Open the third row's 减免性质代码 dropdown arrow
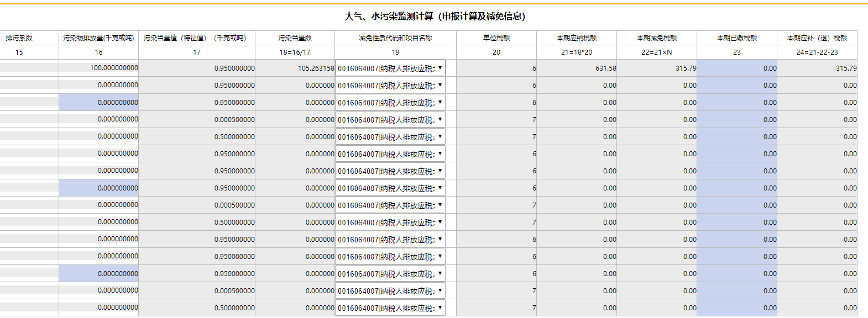The image size is (868, 318). [x=440, y=103]
